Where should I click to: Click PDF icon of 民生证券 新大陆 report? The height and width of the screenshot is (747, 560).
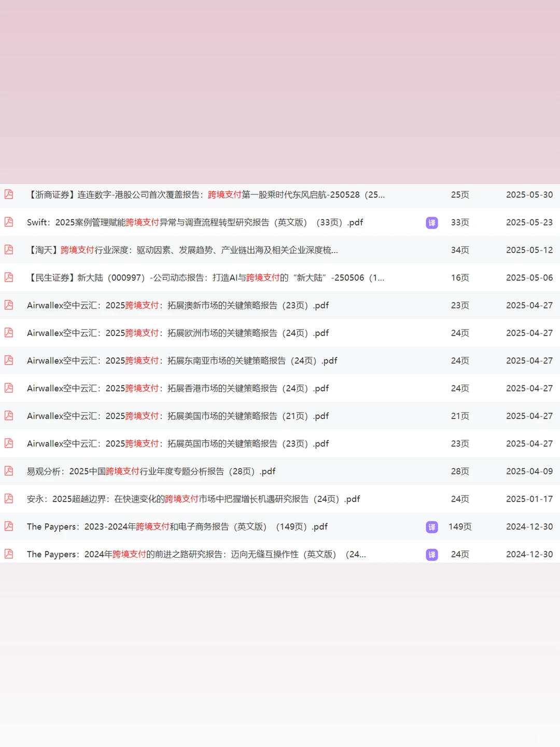(x=9, y=278)
